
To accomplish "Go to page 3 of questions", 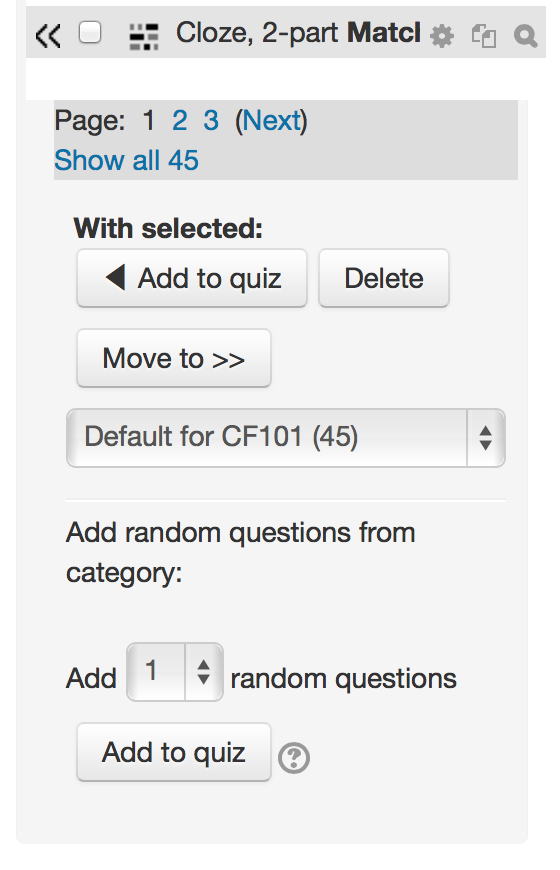I will pos(211,120).
